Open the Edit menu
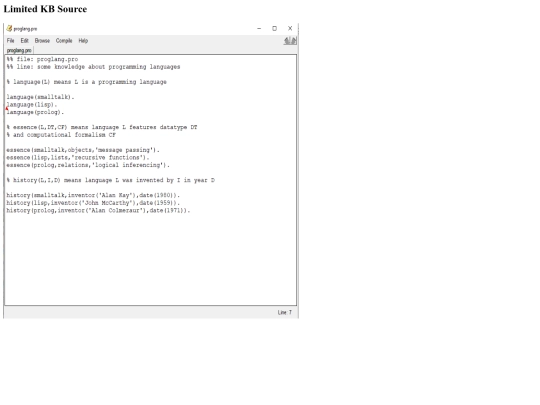Viewport: 540px width, 405px height. point(24,41)
